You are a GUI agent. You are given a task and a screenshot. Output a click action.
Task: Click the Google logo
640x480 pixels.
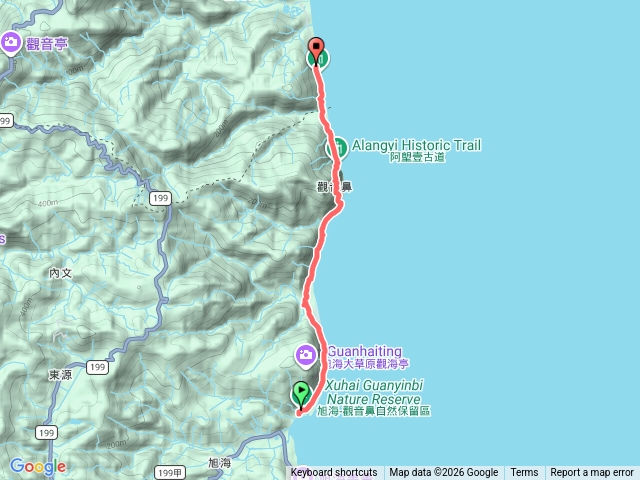[x=38, y=467]
